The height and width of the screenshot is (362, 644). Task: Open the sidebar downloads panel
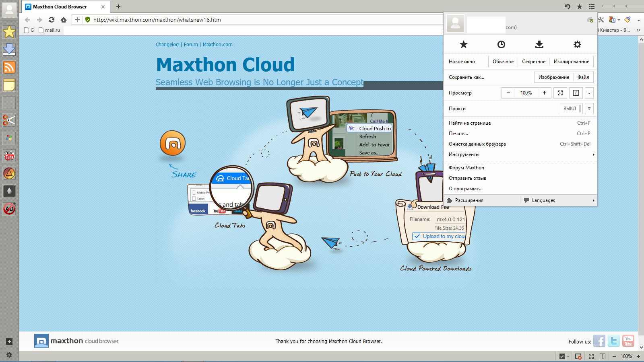coord(9,49)
